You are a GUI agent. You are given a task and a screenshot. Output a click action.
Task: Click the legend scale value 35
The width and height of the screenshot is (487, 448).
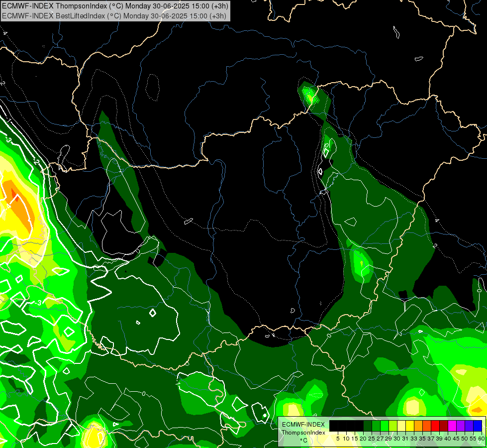422,439
